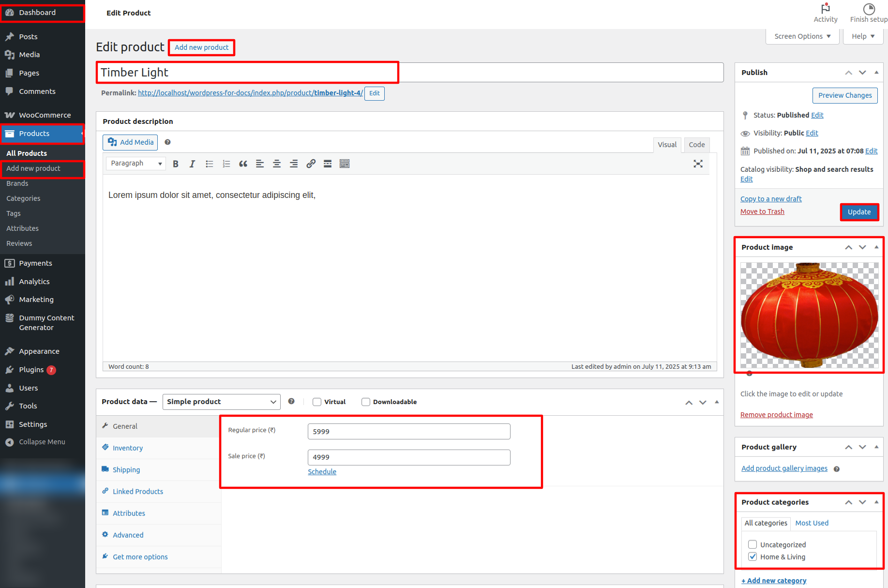Enable the Downloadable checkbox
The image size is (888, 588).
366,402
